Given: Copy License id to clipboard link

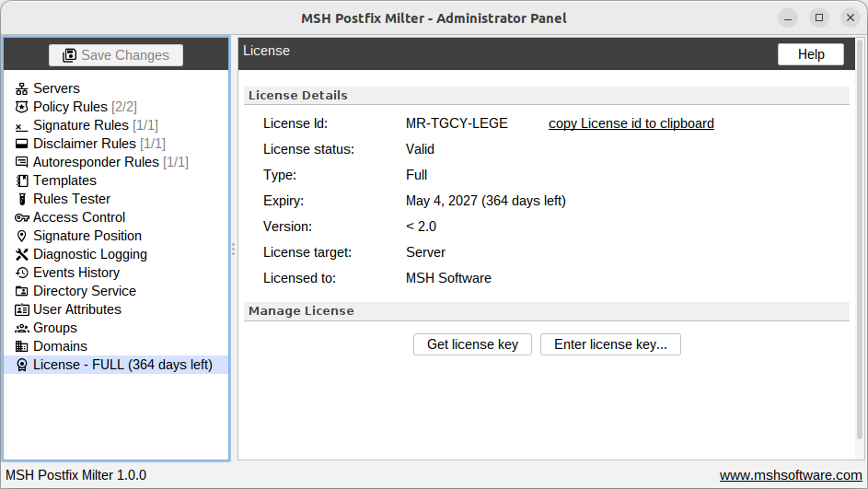Looking at the screenshot, I should pos(631,123).
